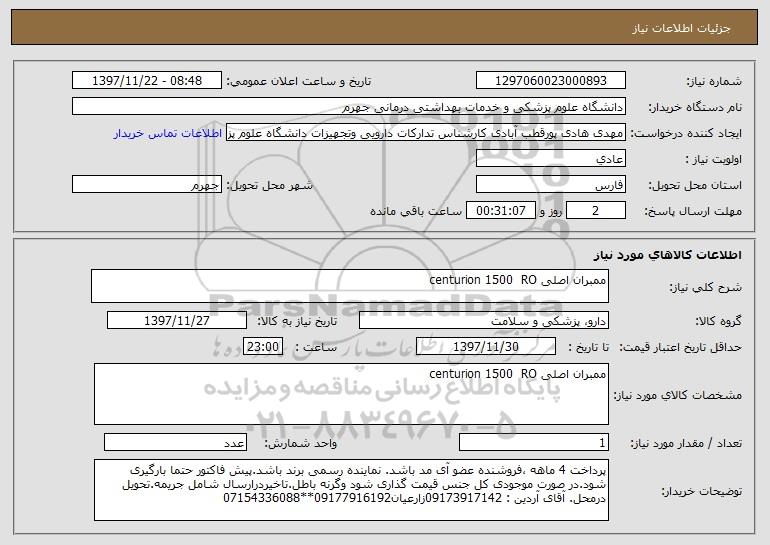This screenshot has width=770, height=545.
Task: Click the delivery city field جهرم
Action: click(147, 185)
